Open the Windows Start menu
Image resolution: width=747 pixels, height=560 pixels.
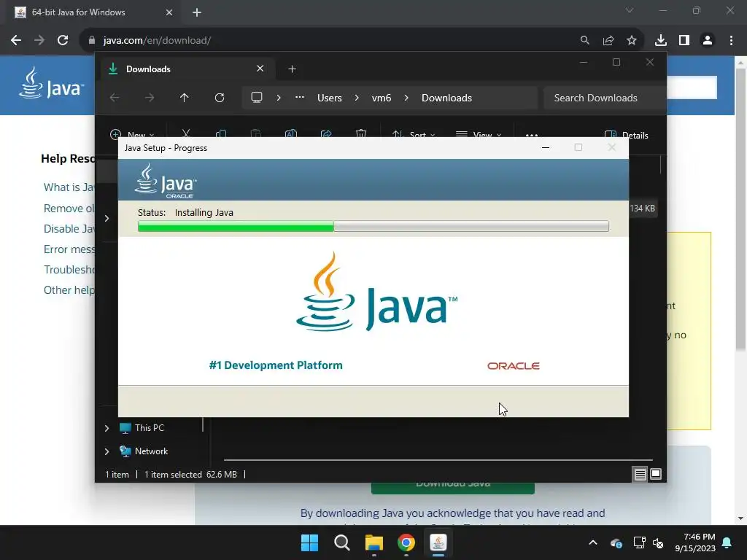[309, 542]
